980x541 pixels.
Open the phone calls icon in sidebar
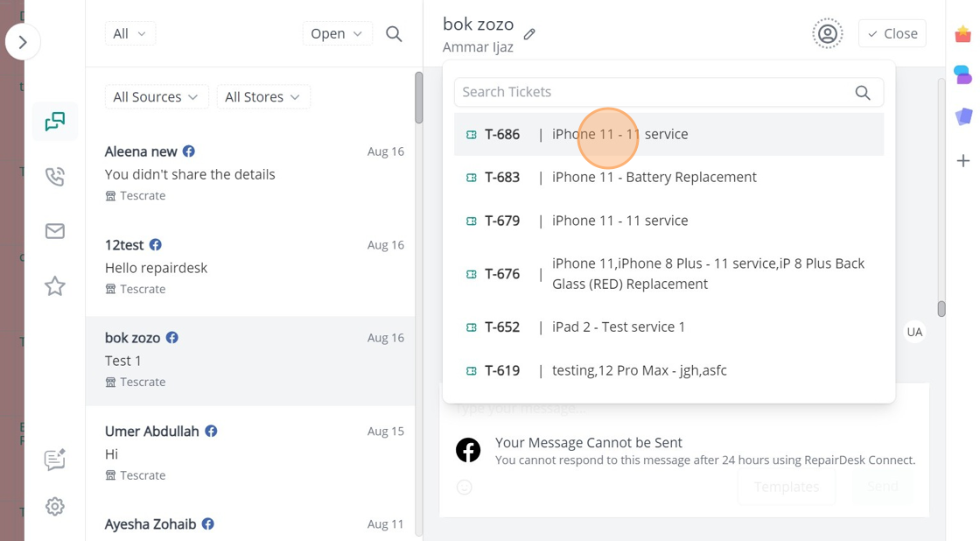pos(55,176)
